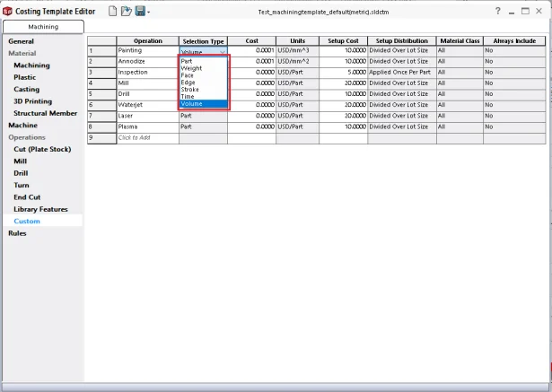Select Casting under Material

coord(26,89)
